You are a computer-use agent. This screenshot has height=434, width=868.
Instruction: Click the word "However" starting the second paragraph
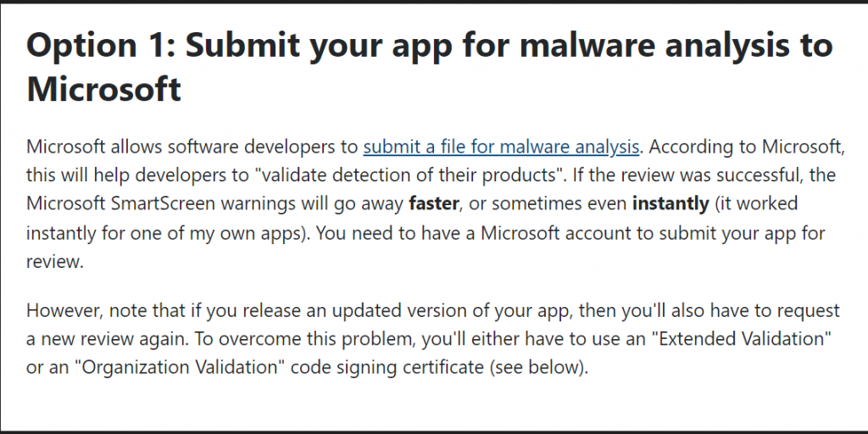[x=62, y=310]
